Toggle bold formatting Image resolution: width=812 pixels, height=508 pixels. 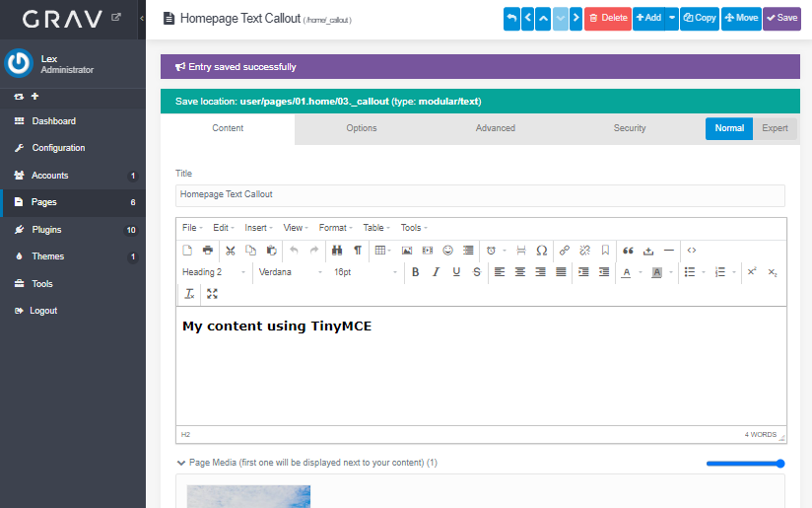tap(415, 272)
